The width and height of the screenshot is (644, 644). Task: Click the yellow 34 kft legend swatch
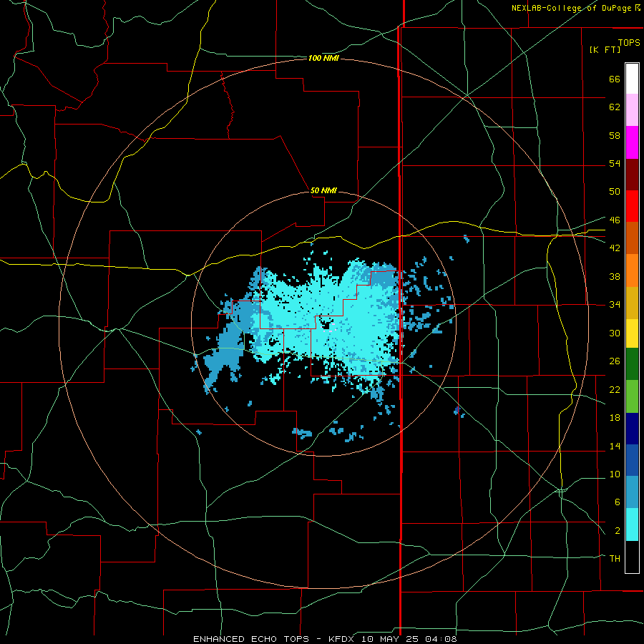coord(632,333)
